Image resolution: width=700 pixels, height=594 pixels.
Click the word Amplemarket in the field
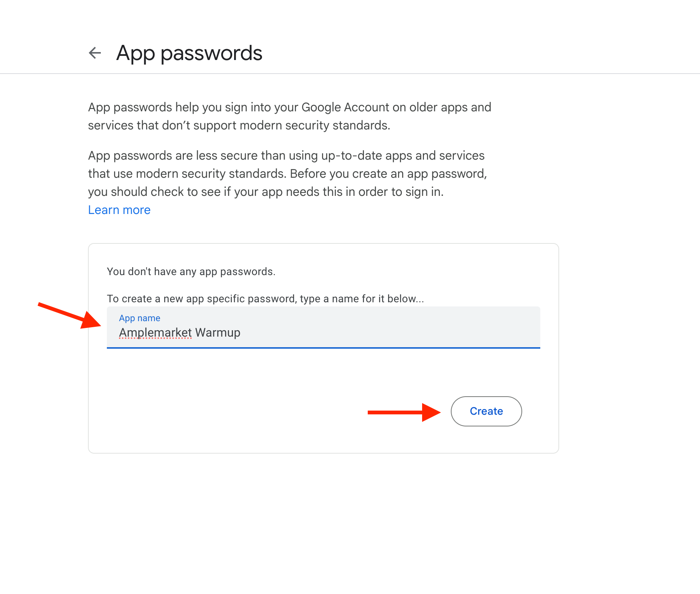click(x=156, y=333)
